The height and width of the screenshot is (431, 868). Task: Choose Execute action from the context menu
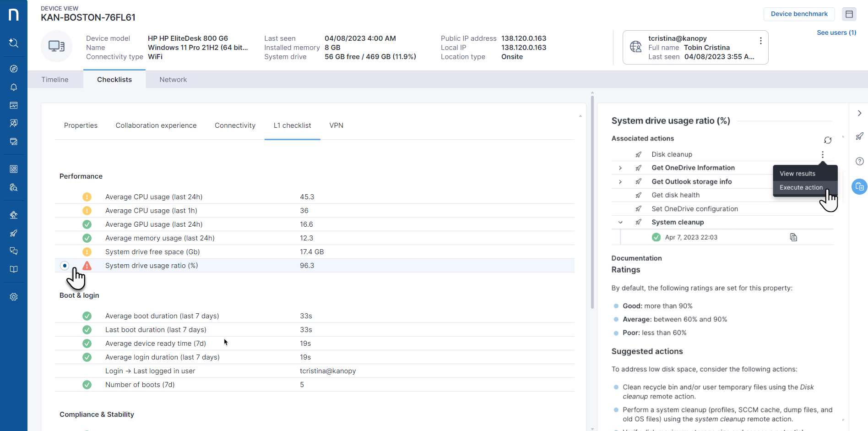(x=801, y=187)
